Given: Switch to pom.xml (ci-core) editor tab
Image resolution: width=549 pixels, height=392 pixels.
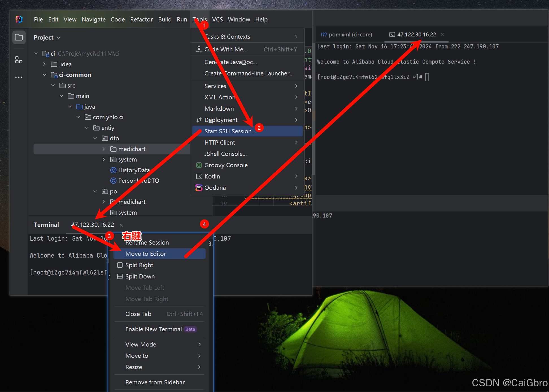Looking at the screenshot, I should click(x=346, y=34).
